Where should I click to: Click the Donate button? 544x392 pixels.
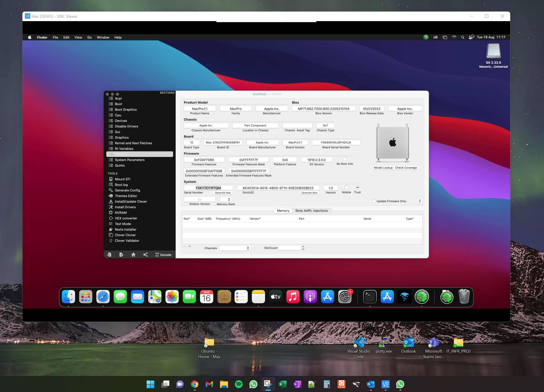click(163, 255)
